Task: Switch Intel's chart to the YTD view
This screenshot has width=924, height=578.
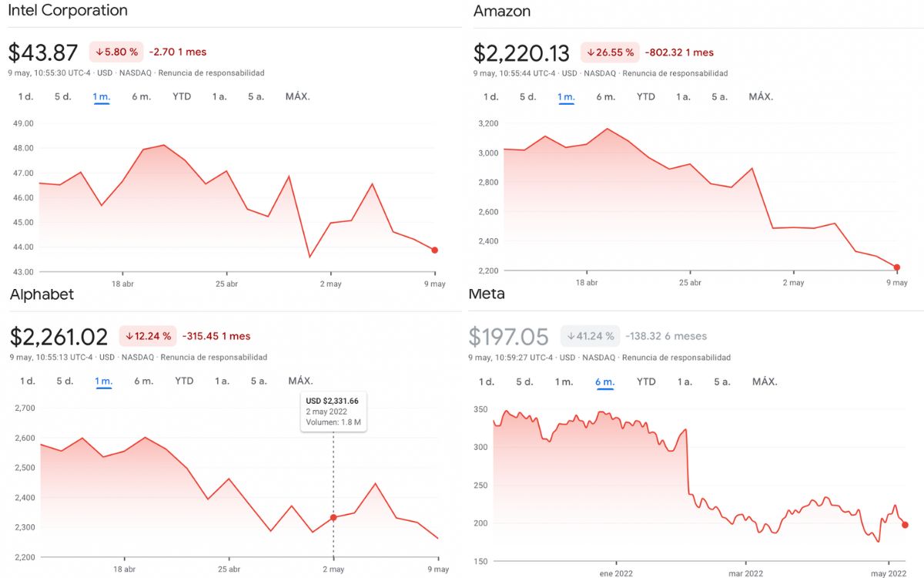Action: pyautogui.click(x=181, y=97)
